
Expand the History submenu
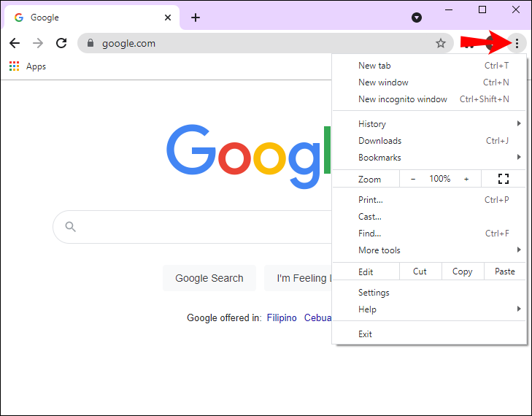(429, 124)
